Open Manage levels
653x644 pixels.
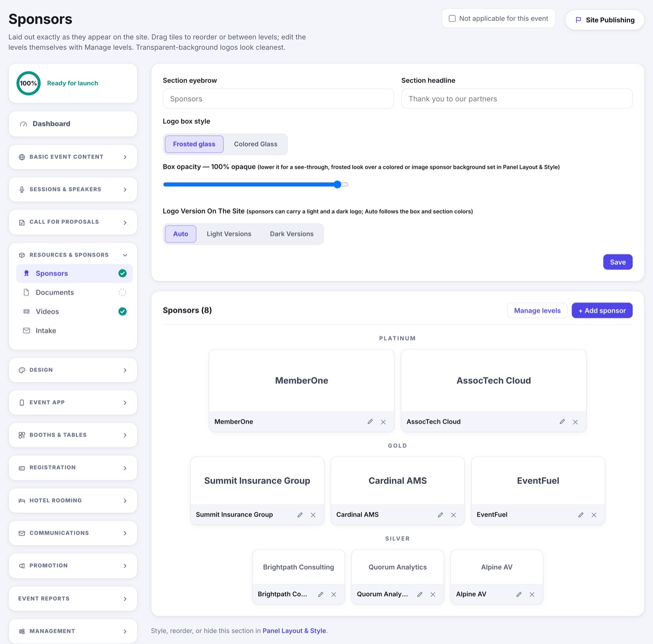[537, 311]
